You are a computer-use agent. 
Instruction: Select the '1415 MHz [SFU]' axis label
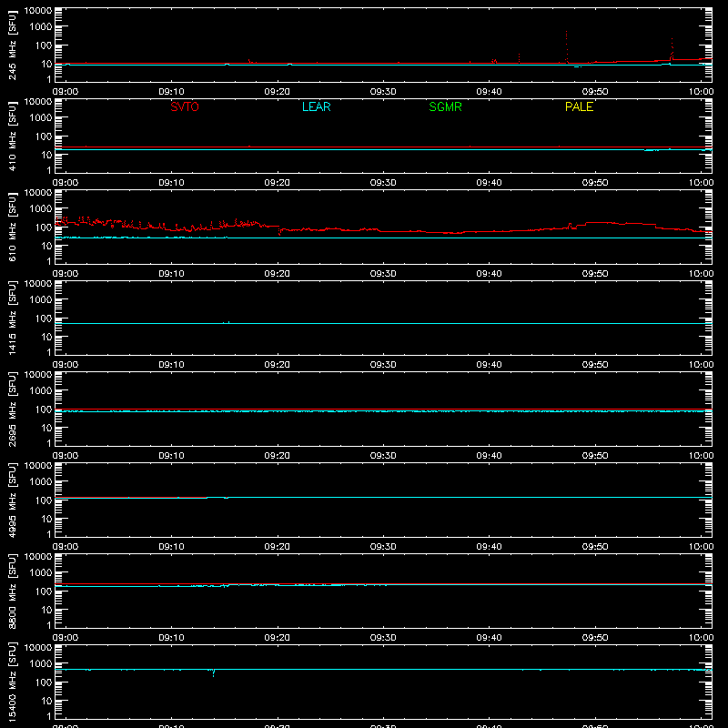pos(12,318)
